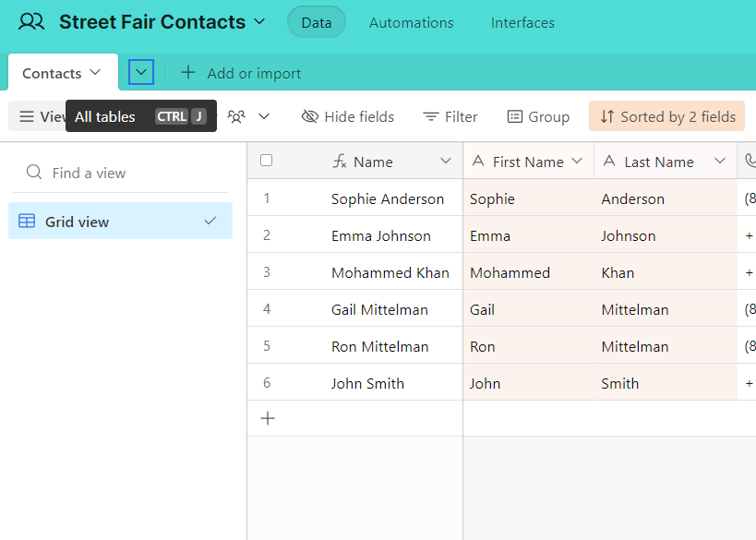Click the plus icon beside Add or import

coord(188,73)
